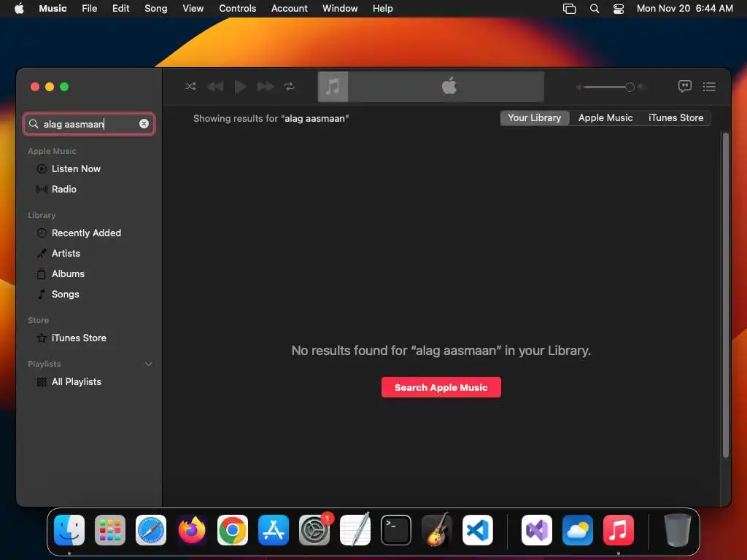Click the play button

pyautogui.click(x=241, y=86)
